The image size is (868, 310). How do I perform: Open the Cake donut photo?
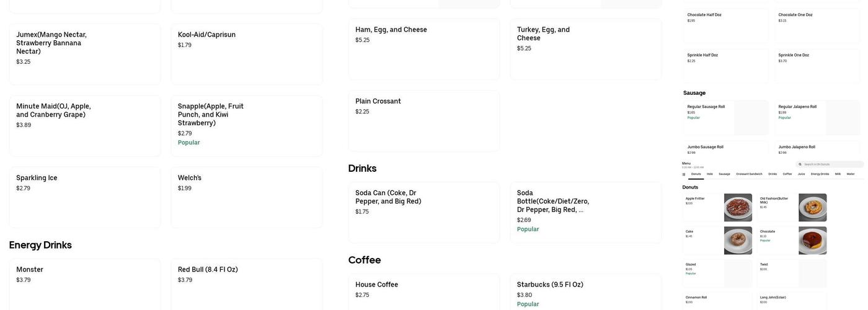coord(738,241)
